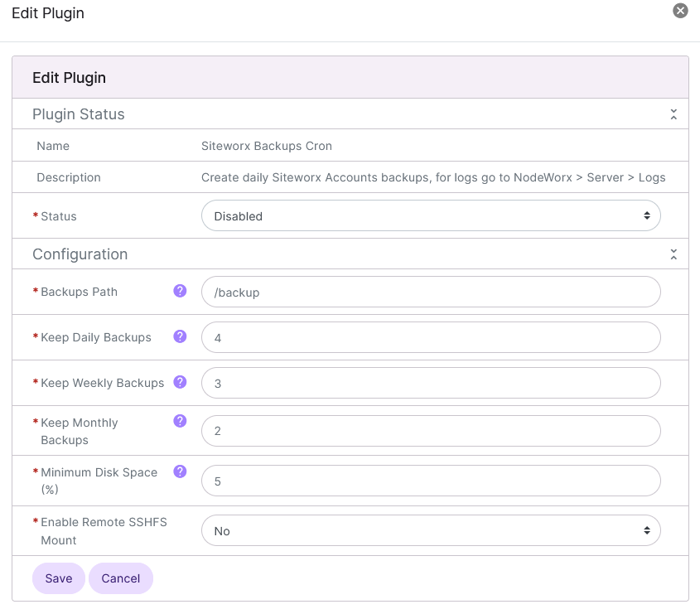Open the Status dropdown showing Disabled

431,215
